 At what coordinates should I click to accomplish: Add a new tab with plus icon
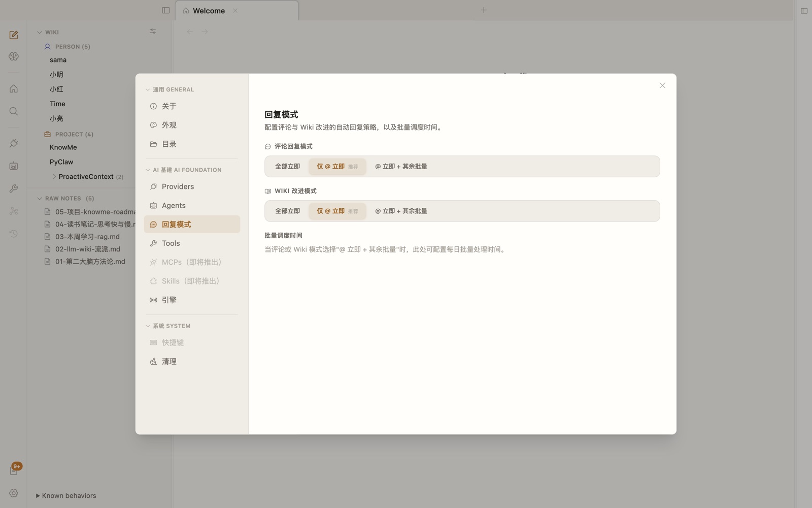click(484, 10)
